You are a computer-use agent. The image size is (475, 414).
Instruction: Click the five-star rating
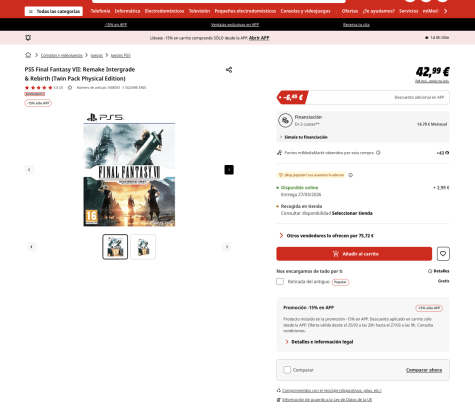[38, 88]
